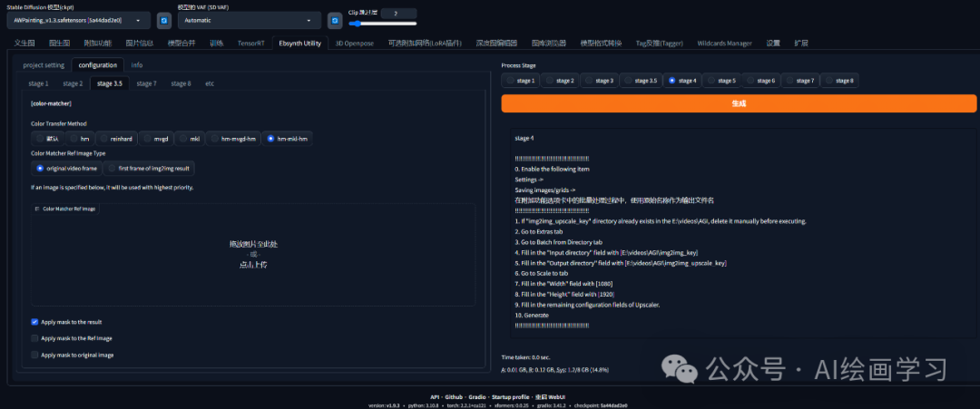Select the Ebsynth Utility tab

point(300,44)
